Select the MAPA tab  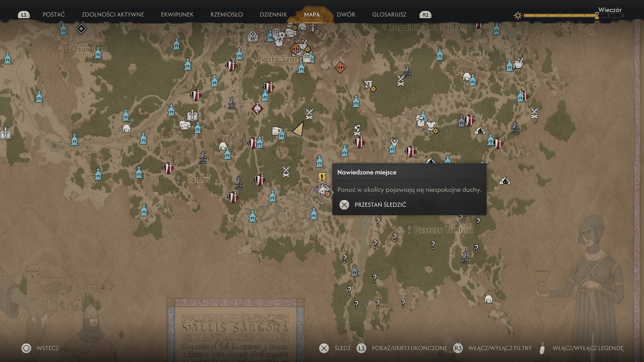click(x=312, y=14)
